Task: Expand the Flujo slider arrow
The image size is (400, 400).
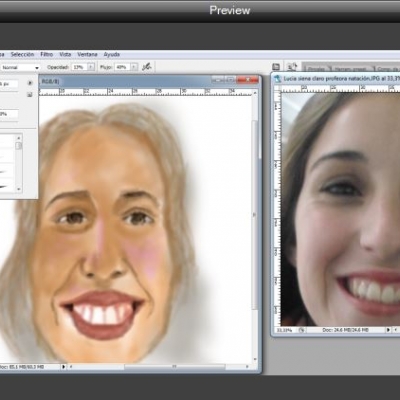Action: click(134, 67)
